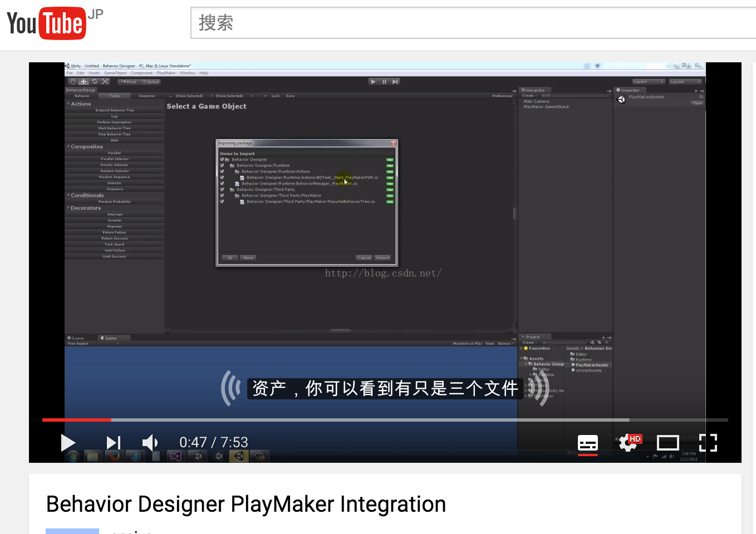Select PlayMaker GameObject in Hierarchy
The image size is (756, 534).
546,107
